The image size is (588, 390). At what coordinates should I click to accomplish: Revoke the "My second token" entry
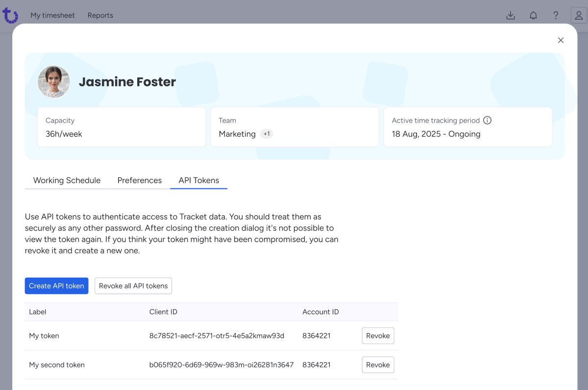point(377,364)
